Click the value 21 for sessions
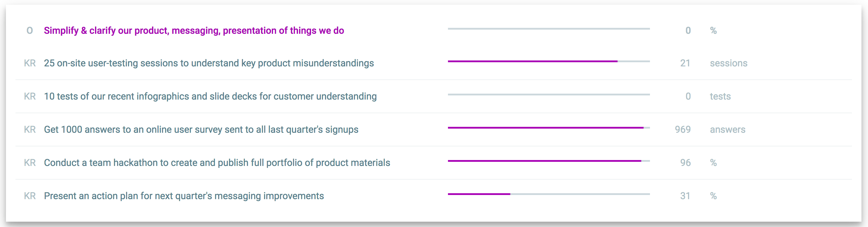The image size is (868, 227). point(685,63)
